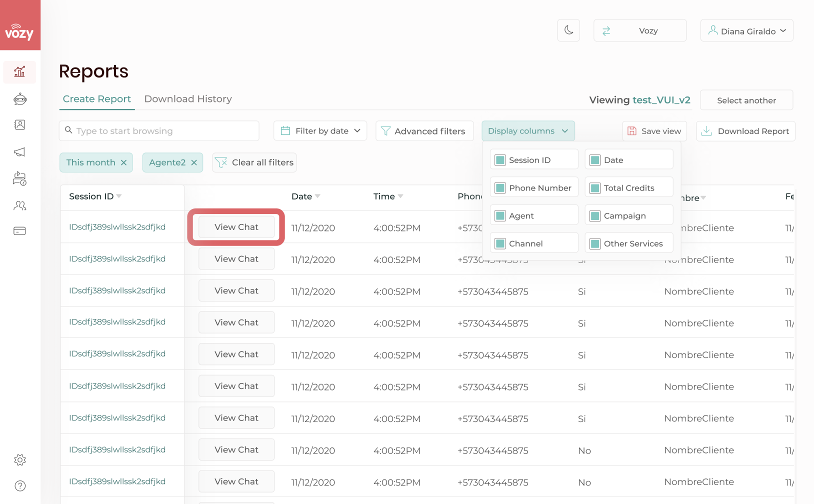The height and width of the screenshot is (504, 814).
Task: Open the users group icon in sidebar
Action: point(20,205)
